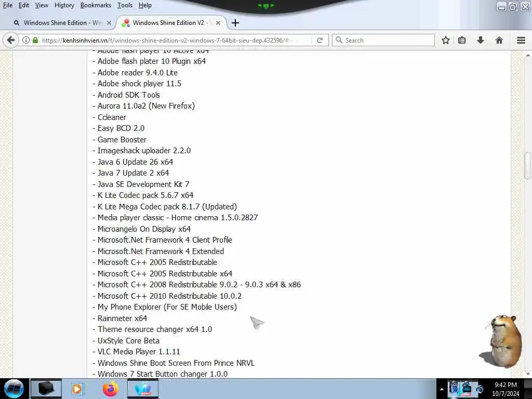The height and width of the screenshot is (399, 532).
Task: Show bookmarks list icon in toolbar
Action: coord(462,41)
